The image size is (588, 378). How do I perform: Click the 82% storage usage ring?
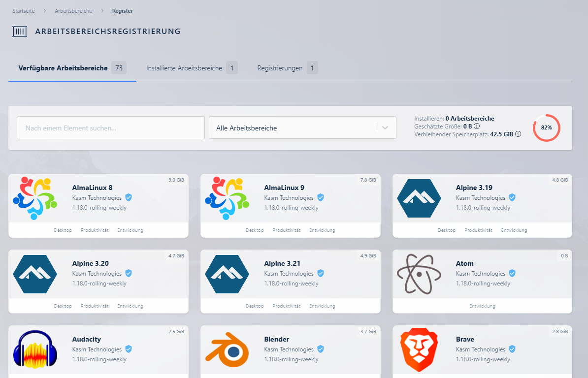546,127
